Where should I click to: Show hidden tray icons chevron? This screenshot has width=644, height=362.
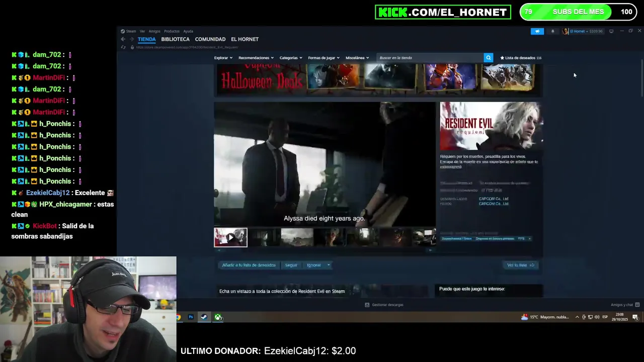tap(577, 317)
